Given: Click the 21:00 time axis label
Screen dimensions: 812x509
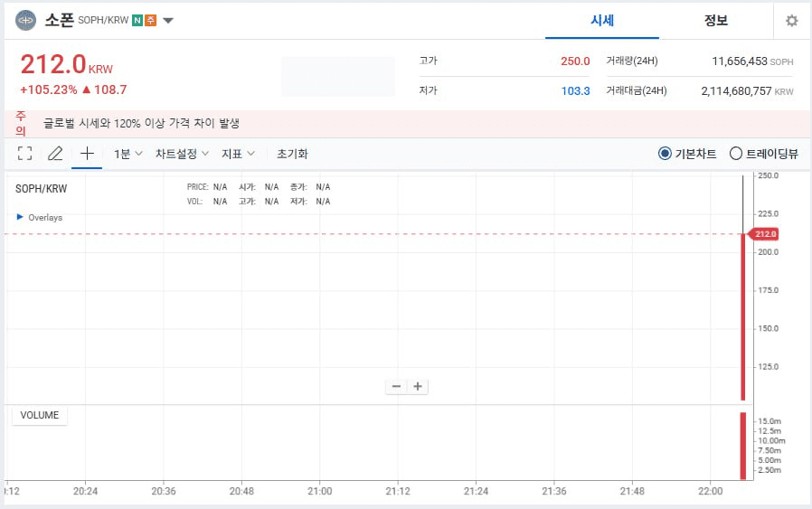Looking at the screenshot, I should point(319,491).
